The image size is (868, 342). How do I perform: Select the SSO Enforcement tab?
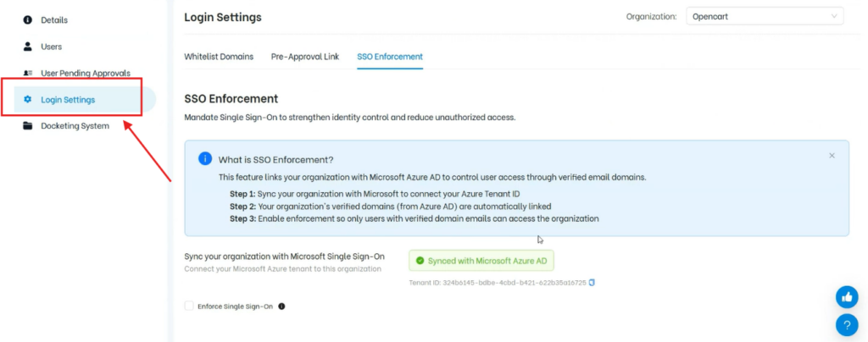coord(390,57)
